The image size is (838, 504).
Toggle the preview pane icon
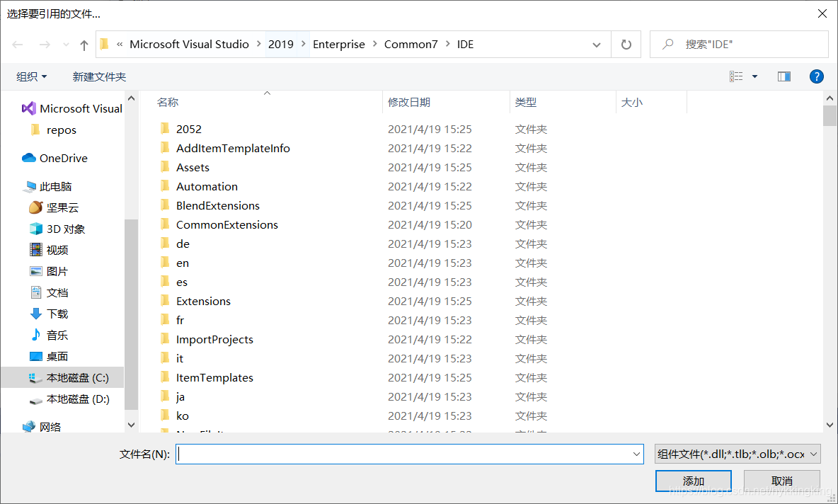pyautogui.click(x=784, y=76)
